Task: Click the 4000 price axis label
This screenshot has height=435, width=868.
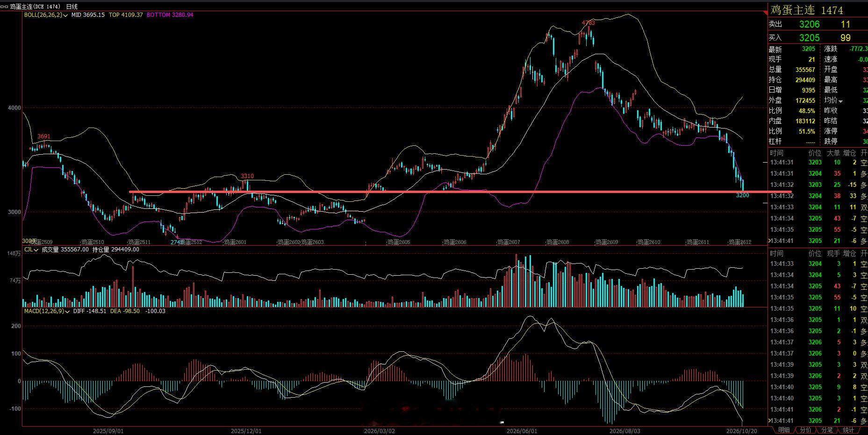Action: [x=14, y=108]
